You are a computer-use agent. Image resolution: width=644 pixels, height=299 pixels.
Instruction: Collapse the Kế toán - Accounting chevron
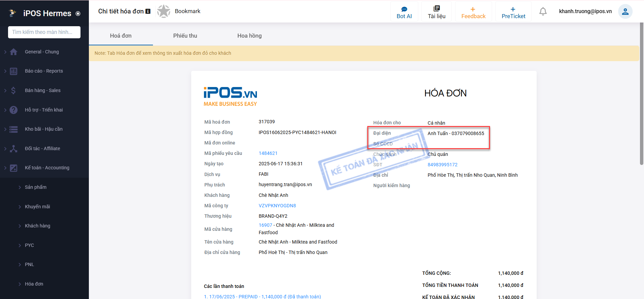point(5,168)
